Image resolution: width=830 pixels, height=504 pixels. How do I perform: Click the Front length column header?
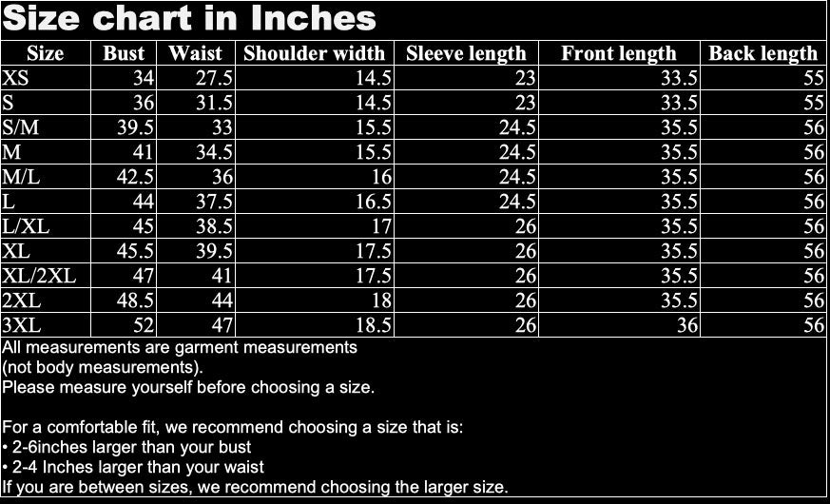tap(619, 53)
